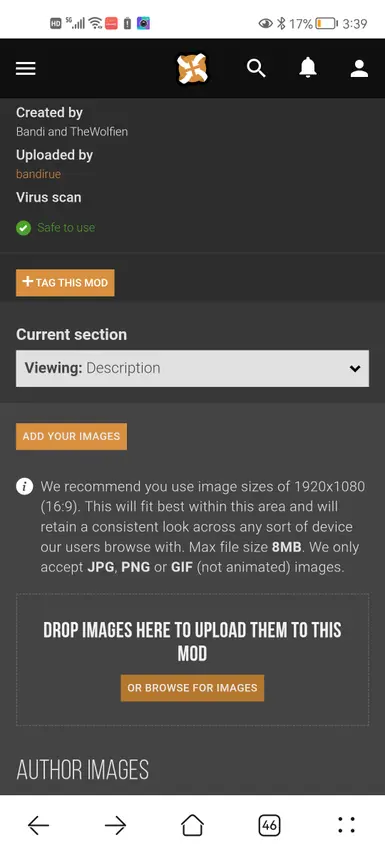Open the browser four-dot menu
The height and width of the screenshot is (855, 385).
tap(346, 825)
